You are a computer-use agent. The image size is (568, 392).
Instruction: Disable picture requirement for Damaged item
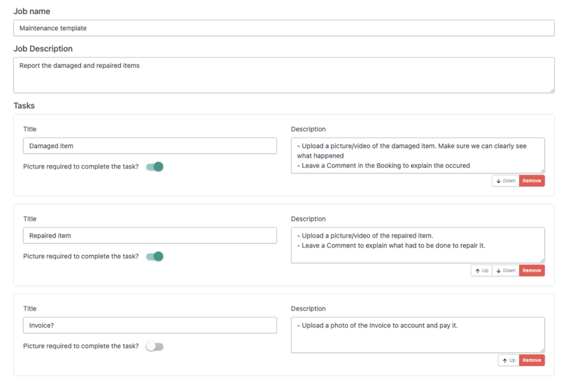point(155,167)
